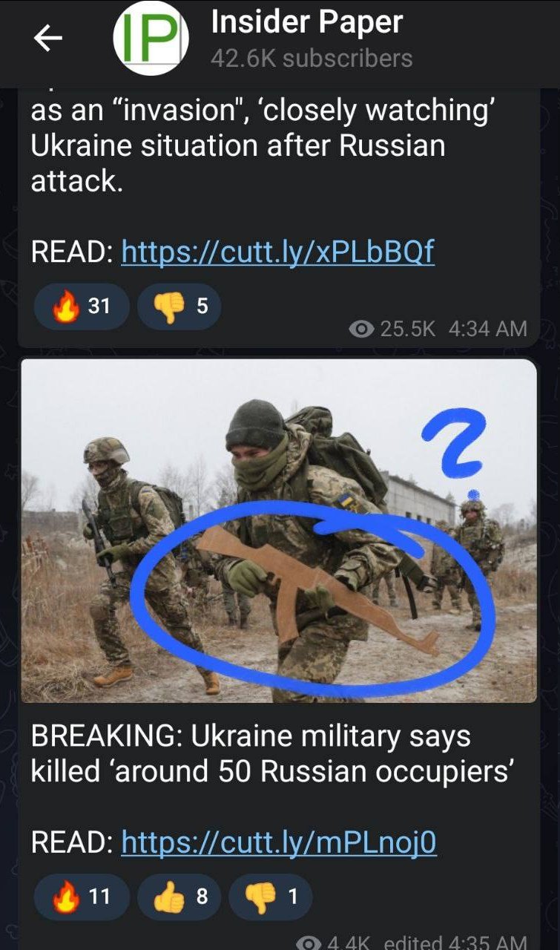This screenshot has height=950, width=560.
Task: Toggle fire reaction with 11 count
Action: pos(82,897)
